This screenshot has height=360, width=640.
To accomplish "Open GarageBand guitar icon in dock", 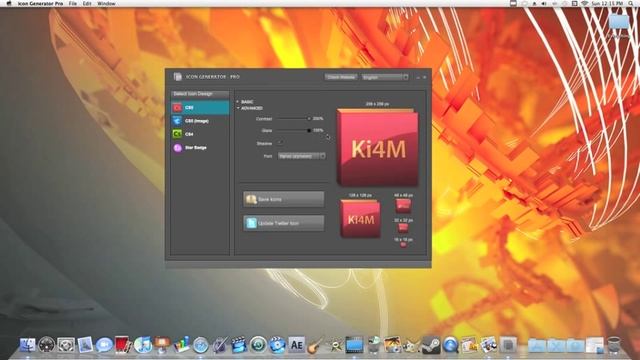I will 316,345.
